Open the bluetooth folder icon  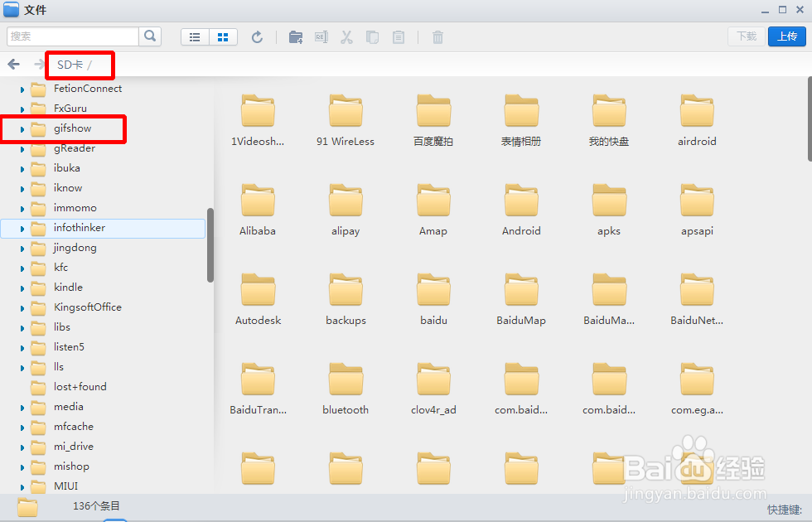pos(346,379)
